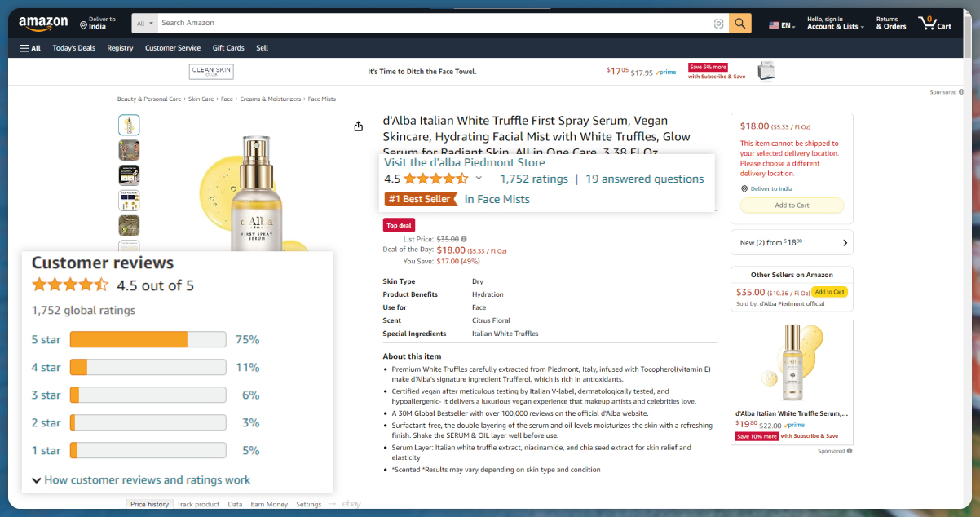Open the All hamburger menu
This screenshot has width=980, height=517.
30,48
